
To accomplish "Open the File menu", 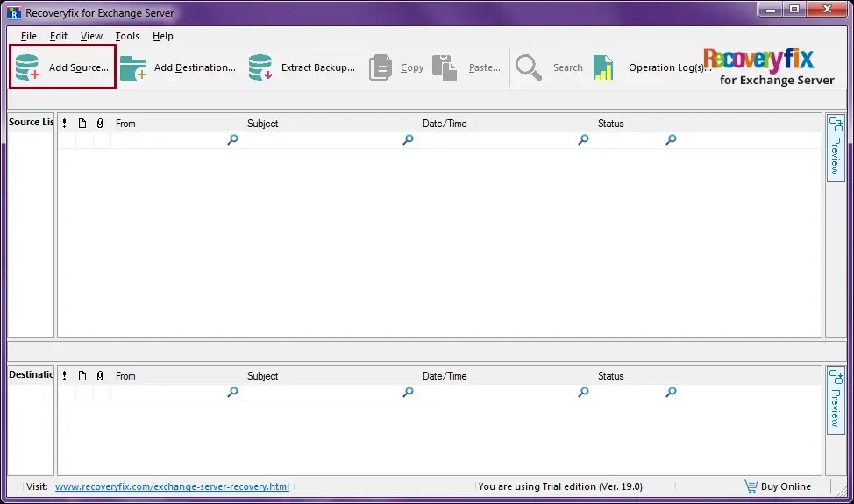I will point(29,36).
